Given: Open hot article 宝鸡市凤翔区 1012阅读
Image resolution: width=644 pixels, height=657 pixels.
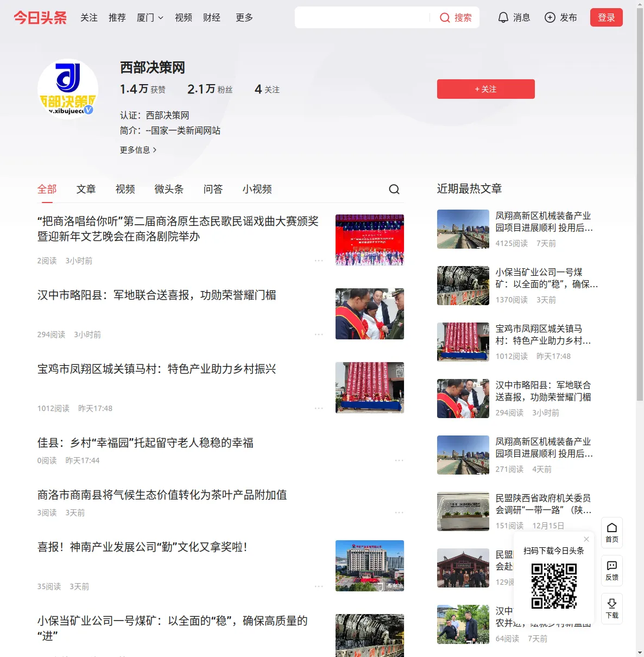Looking at the screenshot, I should pyautogui.click(x=544, y=335).
